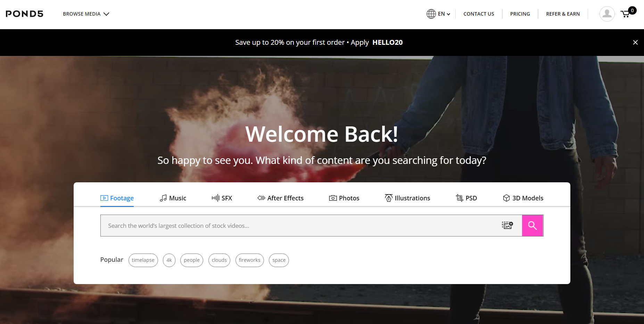
Task: Open the Pond5 logo homepage
Action: (x=25, y=14)
